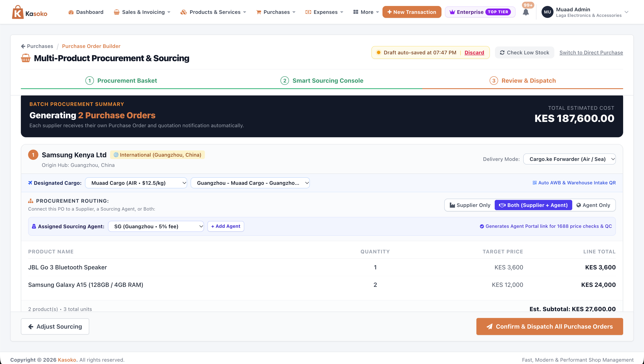Click the Discard draft link
The width and height of the screenshot is (644, 364).
(x=474, y=53)
